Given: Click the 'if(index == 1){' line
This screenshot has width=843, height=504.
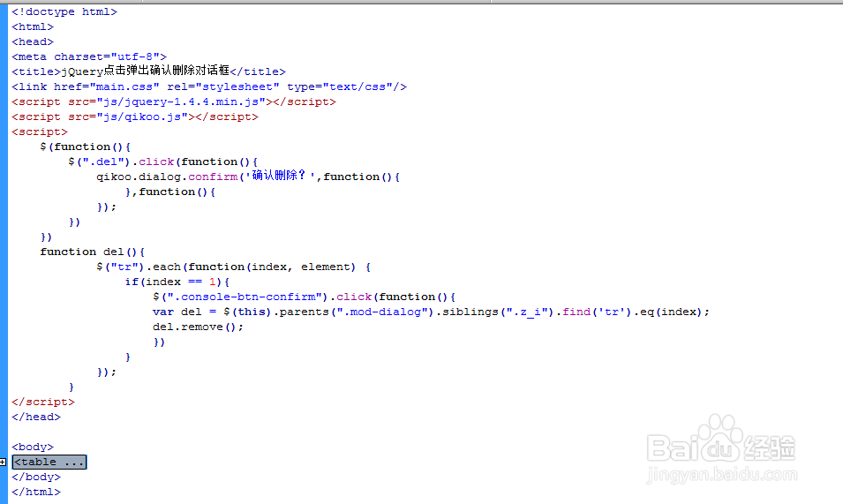Looking at the screenshot, I should (177, 282).
